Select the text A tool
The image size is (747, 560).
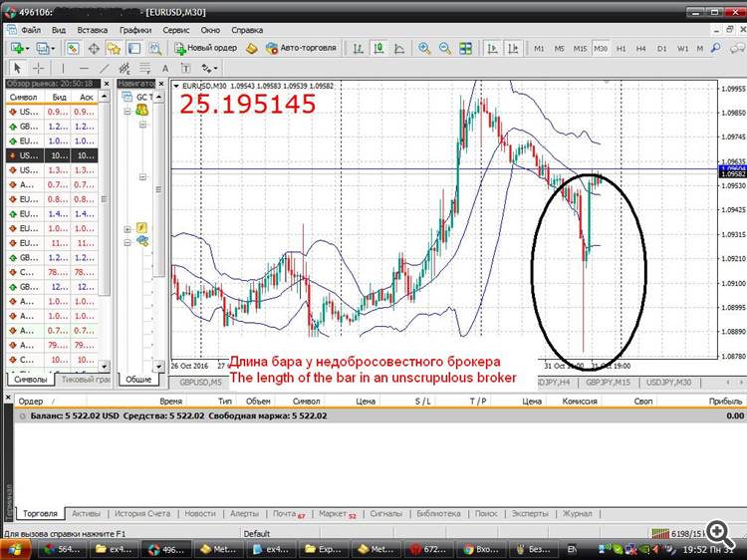click(x=165, y=68)
